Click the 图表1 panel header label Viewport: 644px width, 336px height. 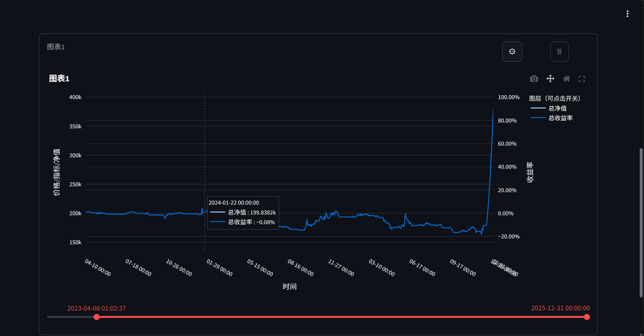pos(56,47)
